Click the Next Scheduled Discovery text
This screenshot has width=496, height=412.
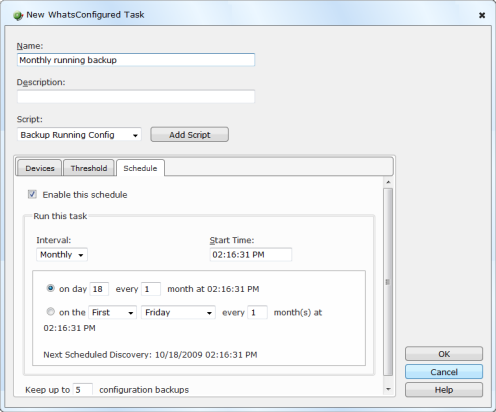point(150,355)
